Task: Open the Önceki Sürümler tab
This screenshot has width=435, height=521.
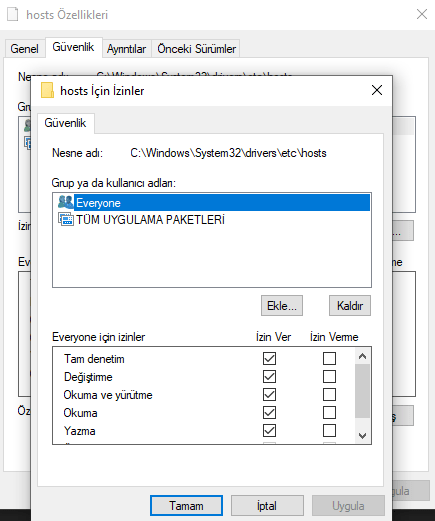Action: point(196,49)
